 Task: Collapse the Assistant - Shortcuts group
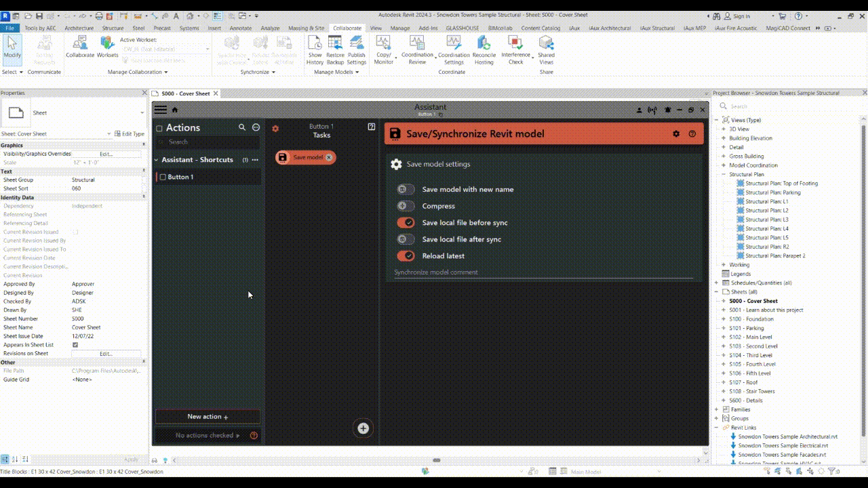click(x=157, y=160)
